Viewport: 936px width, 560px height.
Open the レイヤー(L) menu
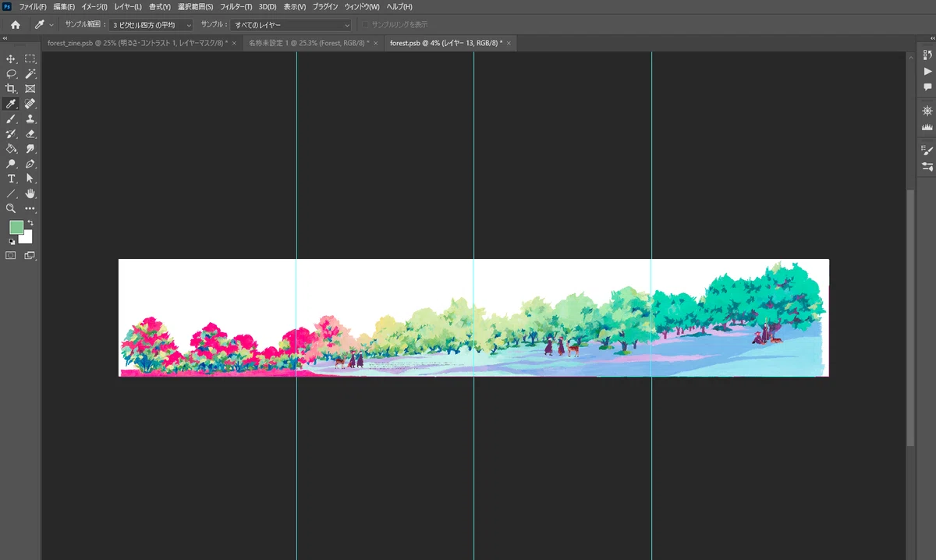(127, 7)
